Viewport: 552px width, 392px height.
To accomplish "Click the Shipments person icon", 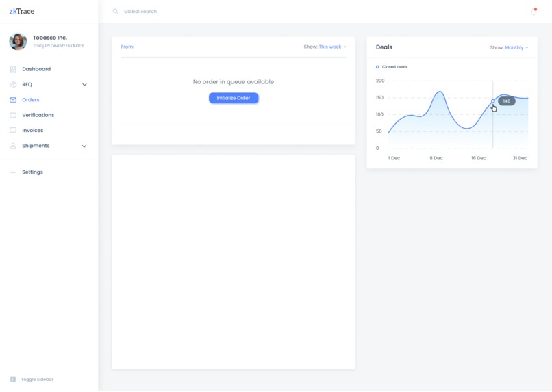I will click(x=13, y=146).
